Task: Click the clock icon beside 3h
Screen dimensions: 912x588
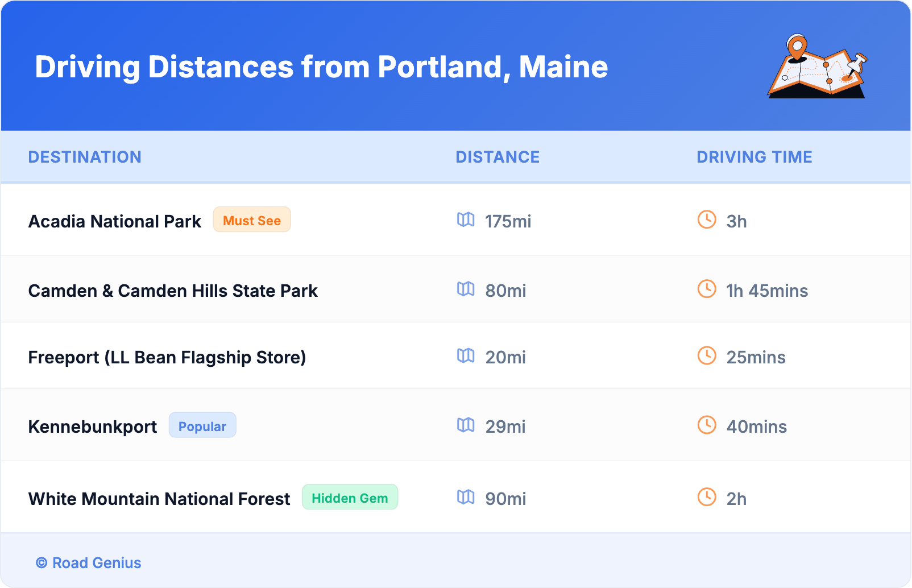Action: point(707,220)
